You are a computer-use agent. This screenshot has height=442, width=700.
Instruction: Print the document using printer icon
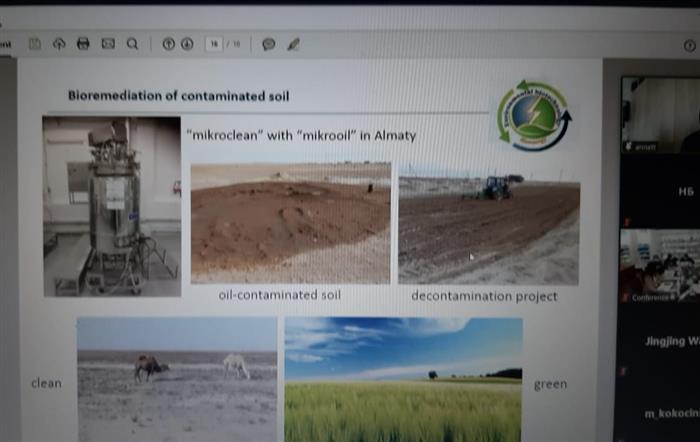(83, 44)
